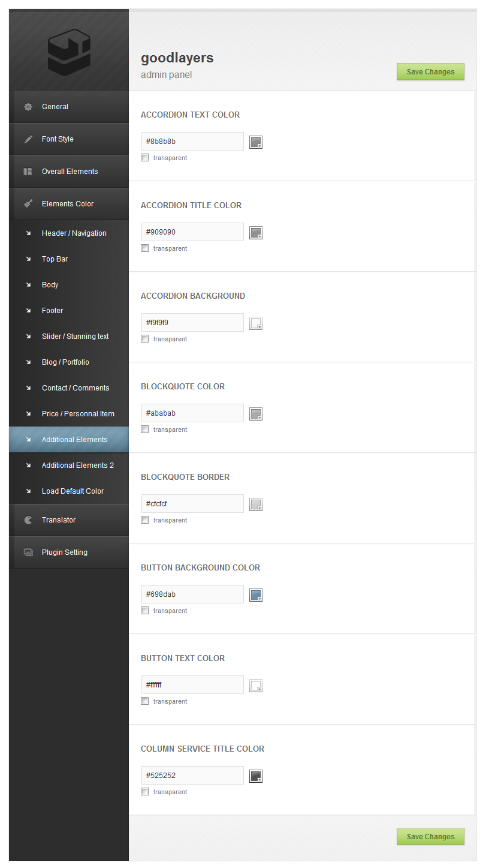486x868 pixels.
Task: Check transparent for Button Text Color
Action: coord(145,701)
